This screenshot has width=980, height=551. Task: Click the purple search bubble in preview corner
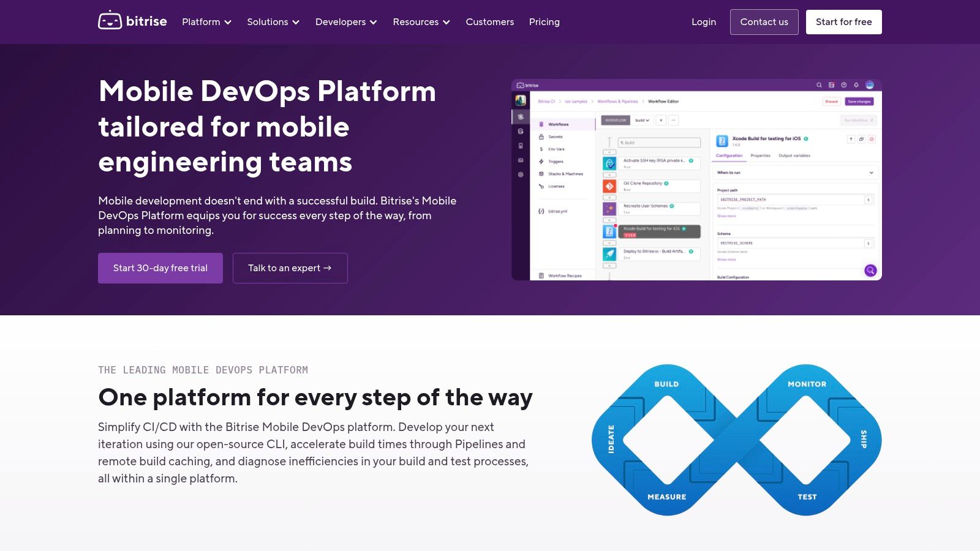click(870, 271)
